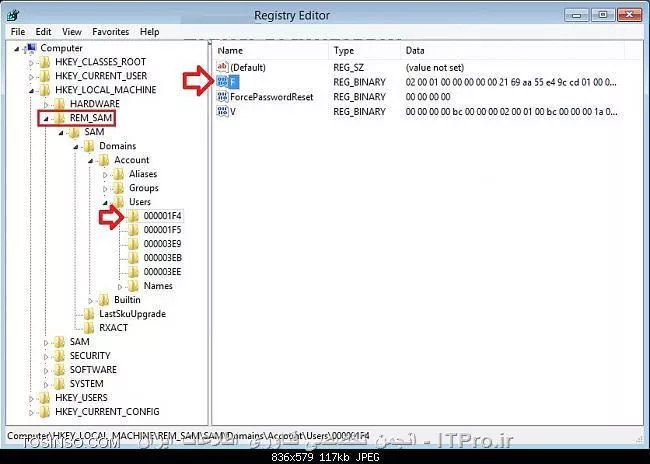Expand the Aliases key

[x=105, y=175]
